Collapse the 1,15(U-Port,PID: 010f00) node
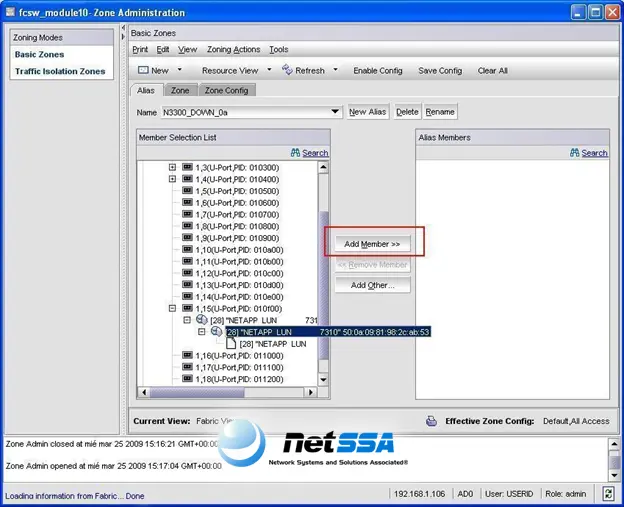The width and height of the screenshot is (624, 507). pos(172,308)
